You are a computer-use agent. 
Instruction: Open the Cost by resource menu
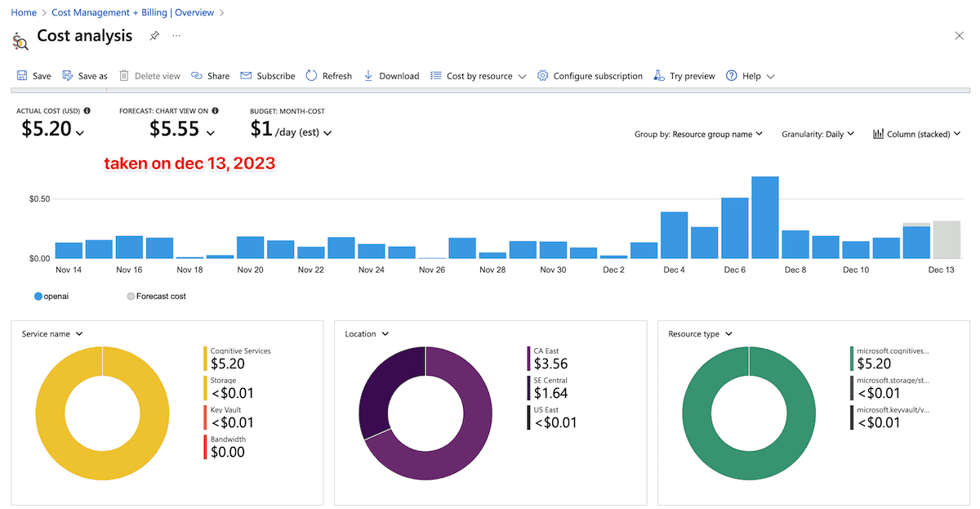click(x=479, y=76)
